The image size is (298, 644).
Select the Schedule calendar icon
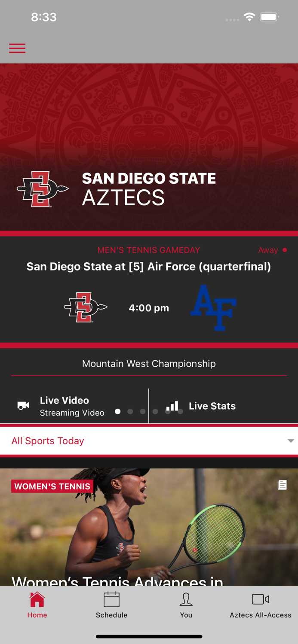click(111, 599)
